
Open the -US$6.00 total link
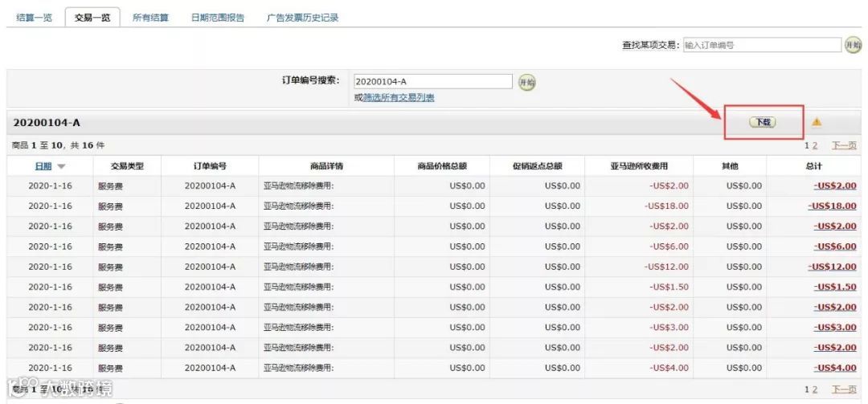click(x=835, y=247)
